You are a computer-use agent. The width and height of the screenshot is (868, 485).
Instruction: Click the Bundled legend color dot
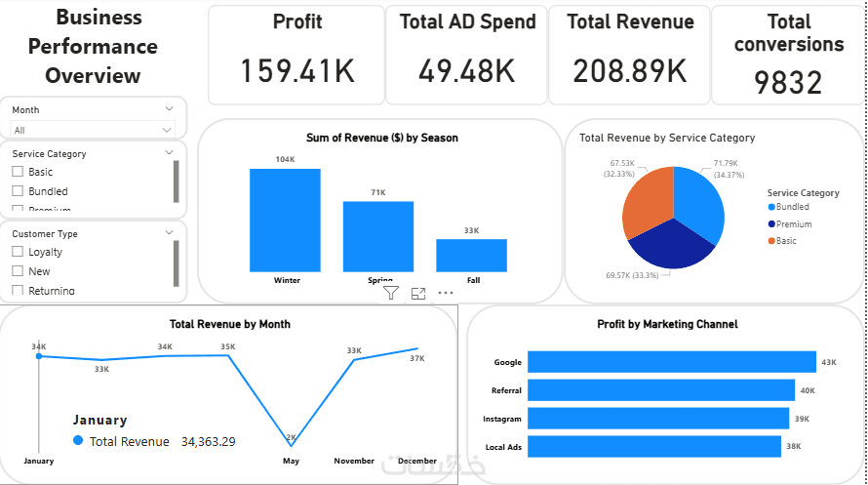pyautogui.click(x=771, y=207)
